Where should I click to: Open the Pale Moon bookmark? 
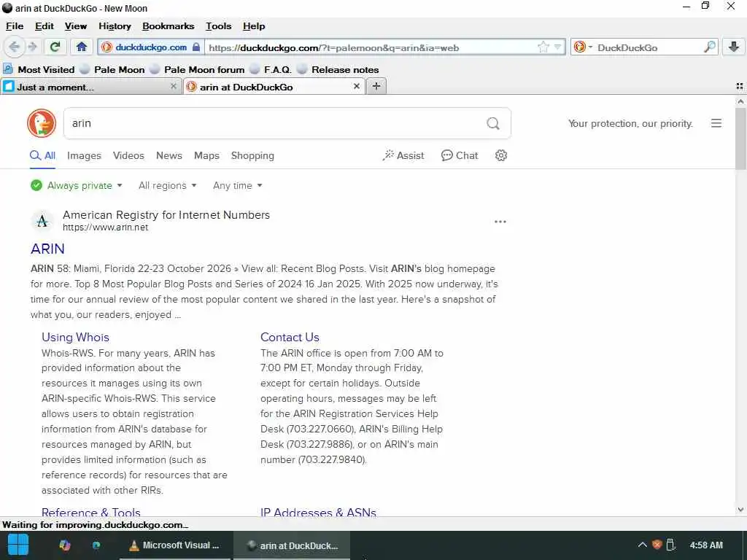pyautogui.click(x=112, y=69)
